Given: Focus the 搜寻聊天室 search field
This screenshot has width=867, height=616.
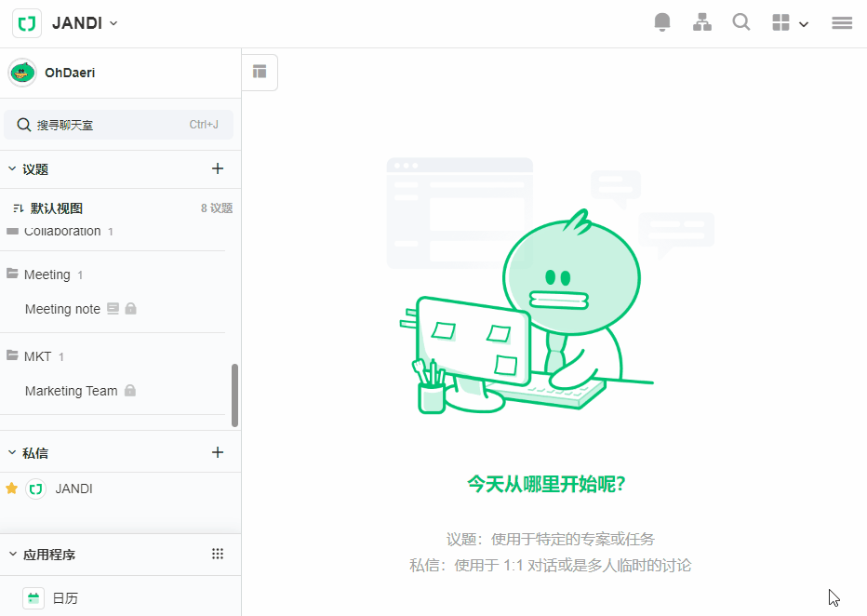Looking at the screenshot, I should tap(118, 125).
